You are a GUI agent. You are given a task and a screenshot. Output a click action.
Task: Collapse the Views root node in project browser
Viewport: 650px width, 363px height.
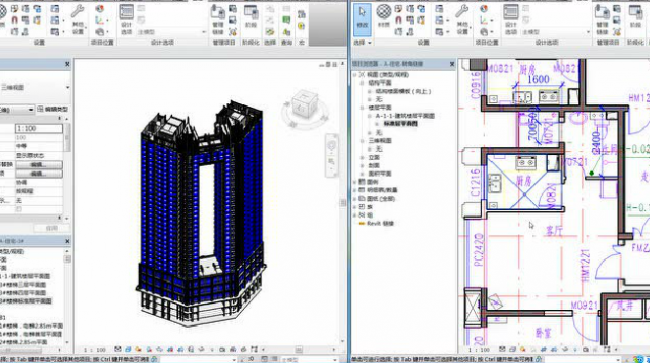point(354,75)
